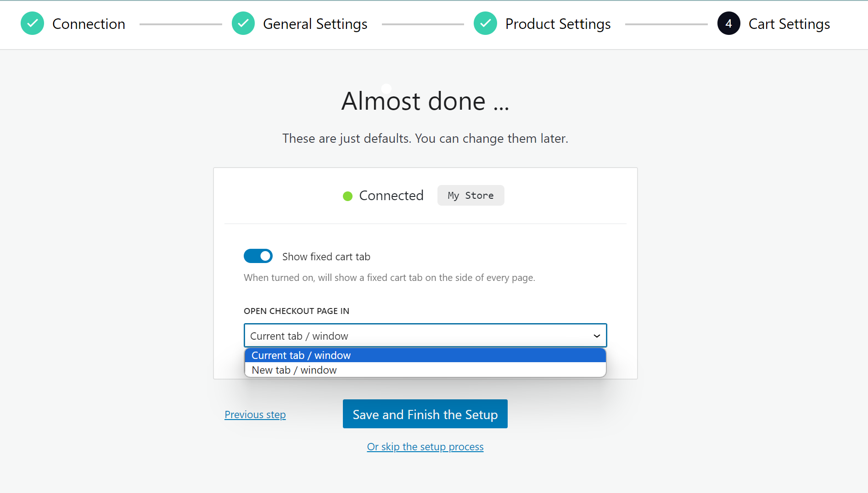This screenshot has height=493, width=868.
Task: Click the green connected status dot
Action: coord(347,196)
